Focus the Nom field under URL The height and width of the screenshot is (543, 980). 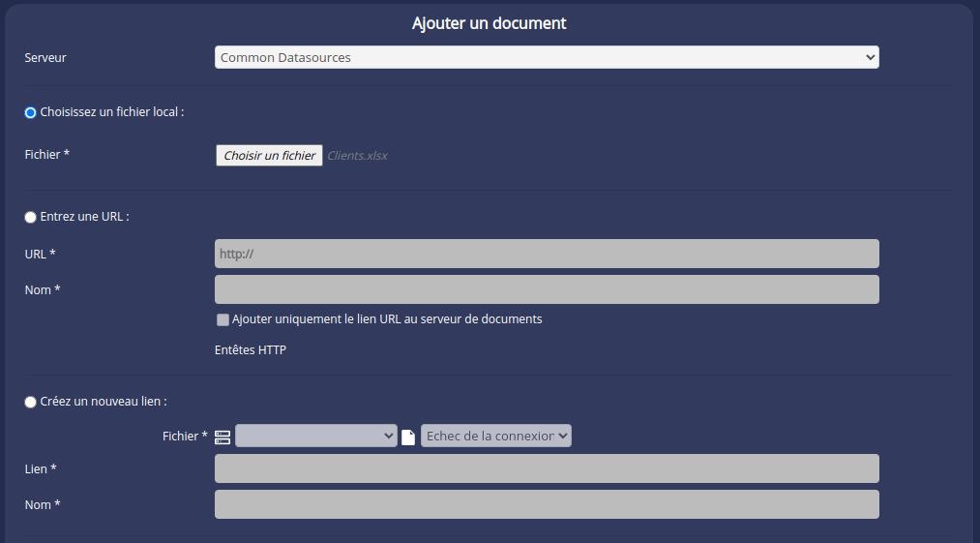click(546, 289)
